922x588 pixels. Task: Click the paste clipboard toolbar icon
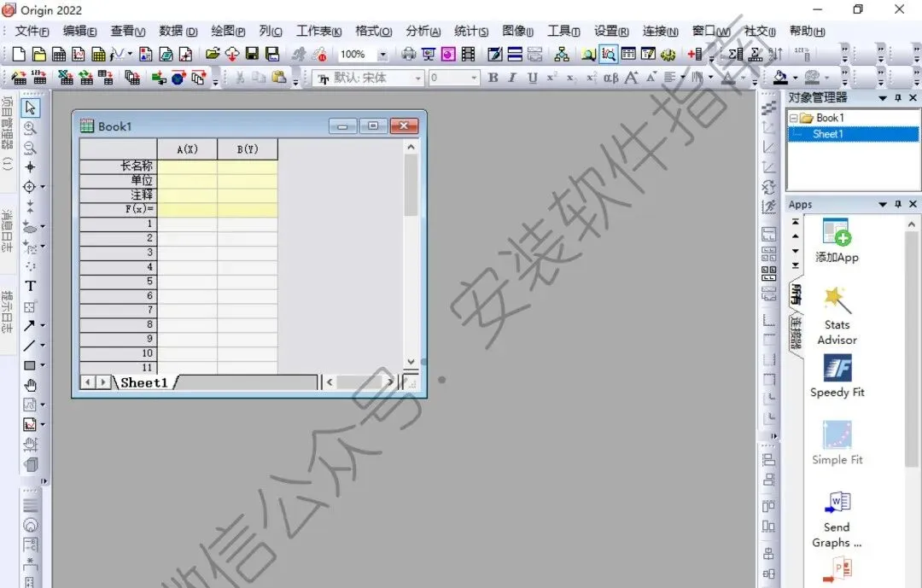[278, 78]
